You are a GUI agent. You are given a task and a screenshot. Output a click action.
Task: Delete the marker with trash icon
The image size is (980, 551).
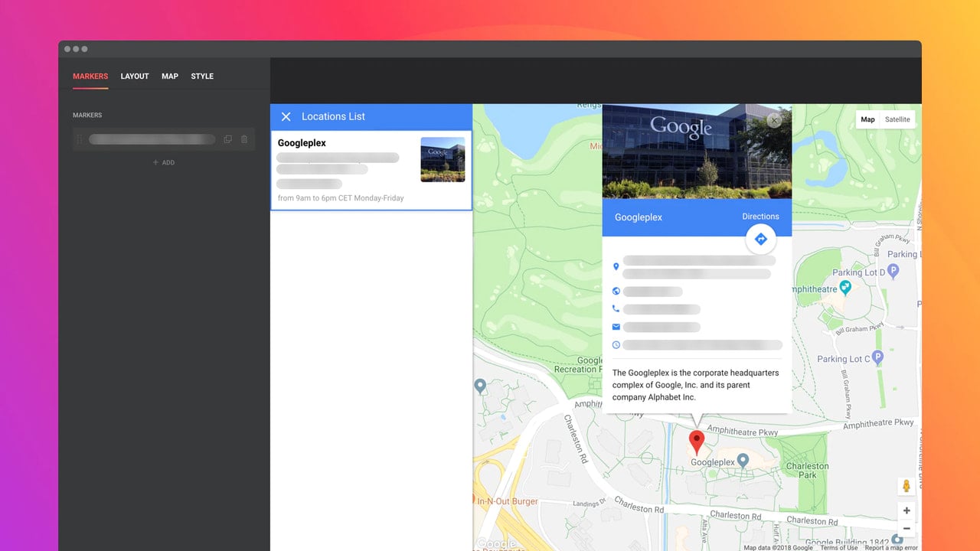click(244, 139)
